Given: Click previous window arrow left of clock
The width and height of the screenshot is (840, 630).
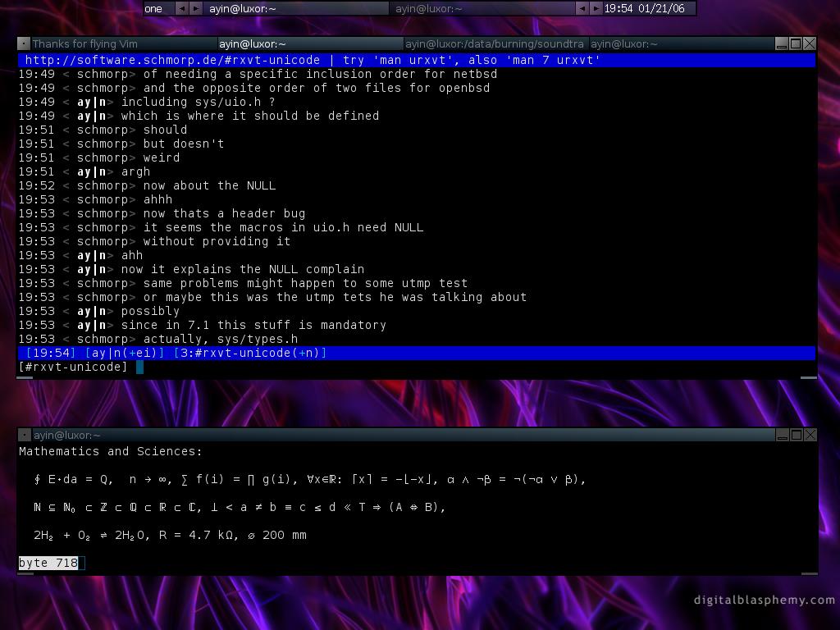Looking at the screenshot, I should tap(582, 8).
